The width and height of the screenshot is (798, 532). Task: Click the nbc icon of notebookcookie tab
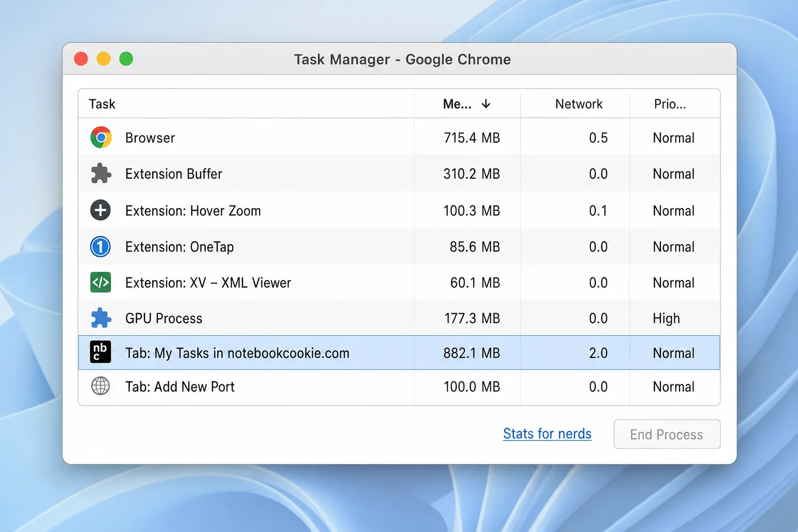point(100,352)
